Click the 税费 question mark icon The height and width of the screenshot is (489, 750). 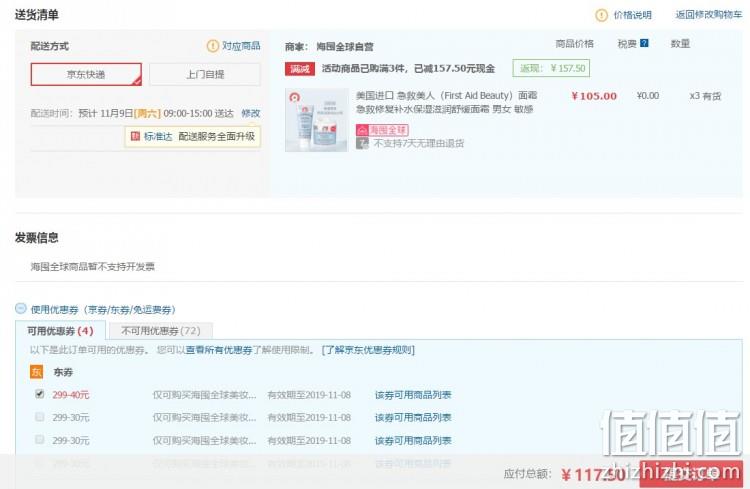[x=644, y=43]
